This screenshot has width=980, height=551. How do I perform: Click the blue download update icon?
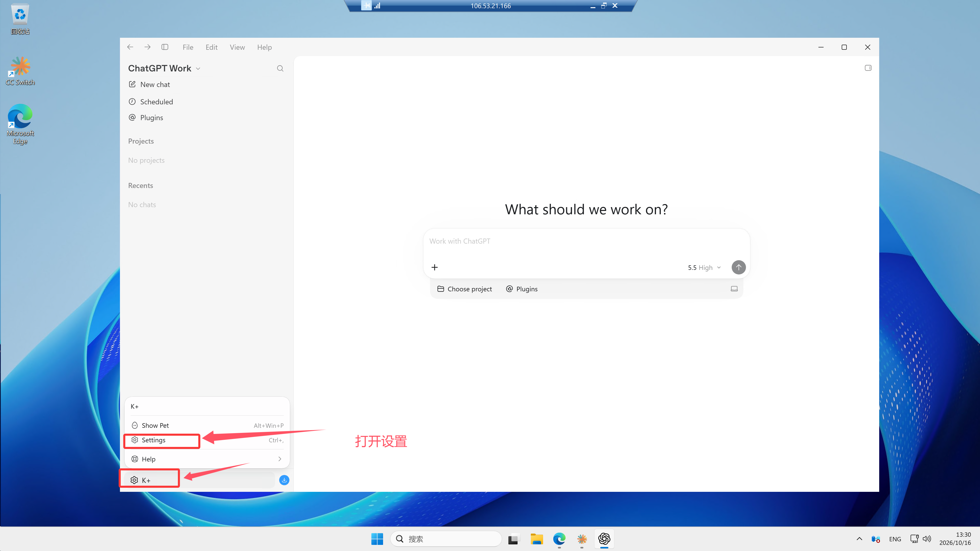click(x=284, y=480)
